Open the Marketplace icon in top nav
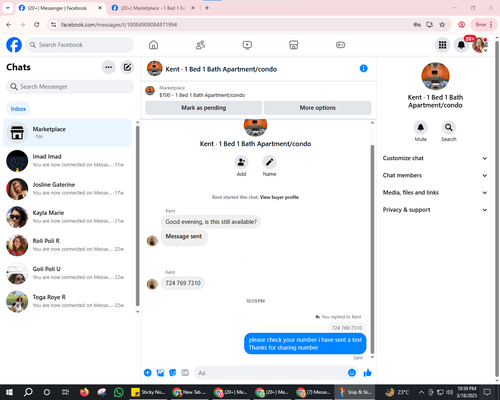 point(294,45)
